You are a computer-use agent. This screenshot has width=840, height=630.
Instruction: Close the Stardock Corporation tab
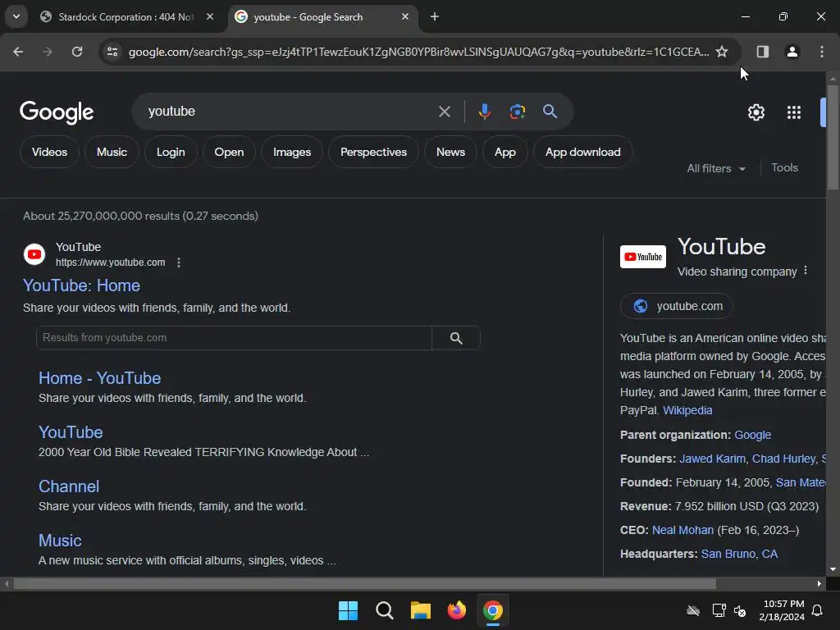pyautogui.click(x=210, y=17)
